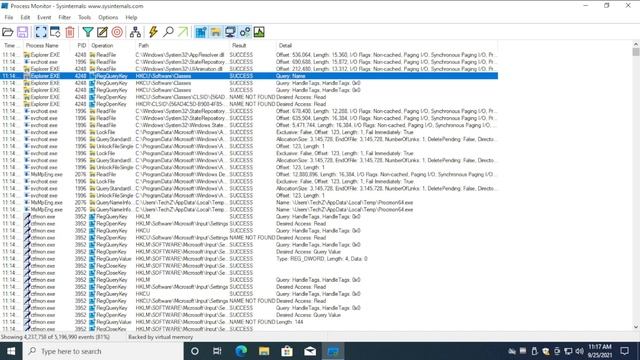Open the Help menu

pyautogui.click(x=131, y=18)
